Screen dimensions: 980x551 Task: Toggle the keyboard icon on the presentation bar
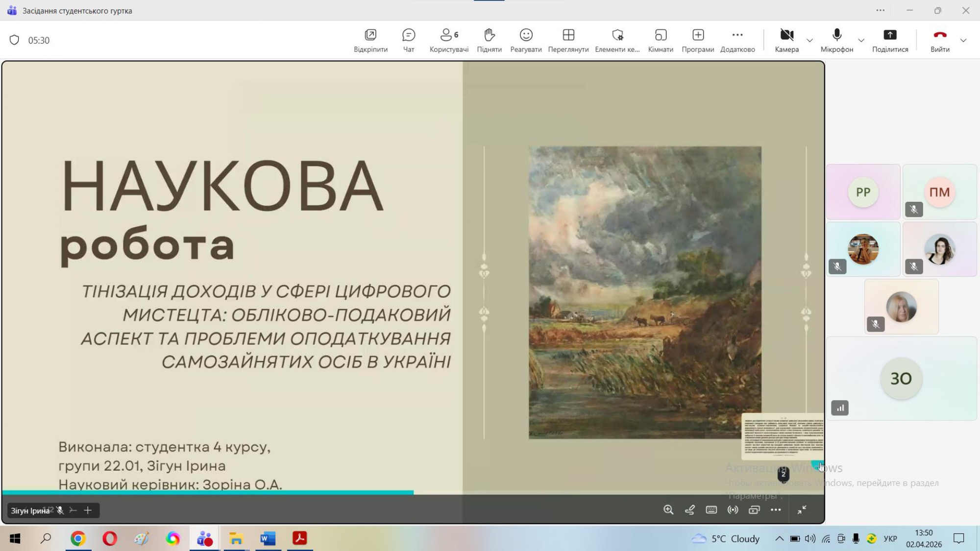click(711, 510)
